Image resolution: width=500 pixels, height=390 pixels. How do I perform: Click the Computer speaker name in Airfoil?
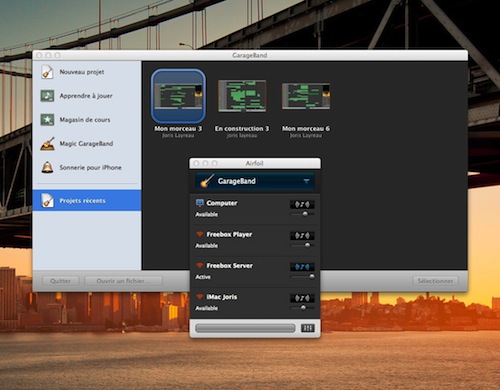(222, 203)
